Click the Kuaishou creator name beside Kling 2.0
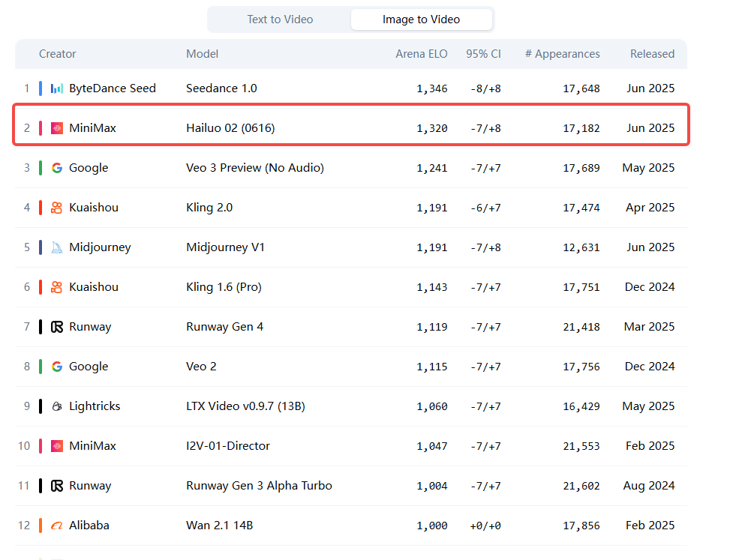This screenshot has width=733, height=560. 94,208
